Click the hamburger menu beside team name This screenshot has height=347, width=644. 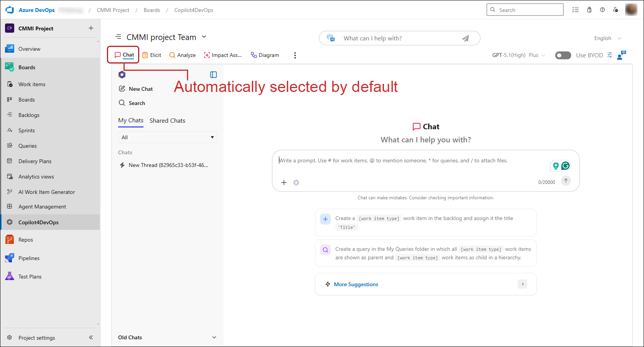[118, 37]
